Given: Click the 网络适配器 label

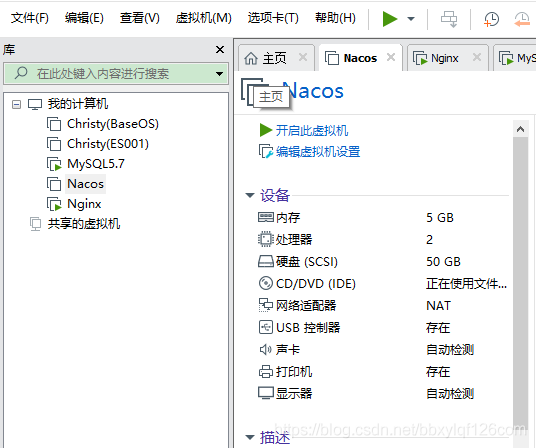Looking at the screenshot, I should tap(306, 306).
